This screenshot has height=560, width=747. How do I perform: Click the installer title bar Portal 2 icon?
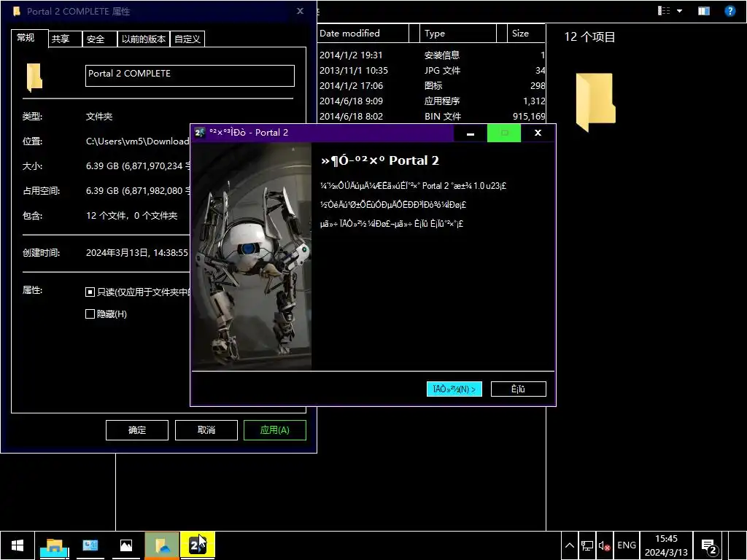200,133
